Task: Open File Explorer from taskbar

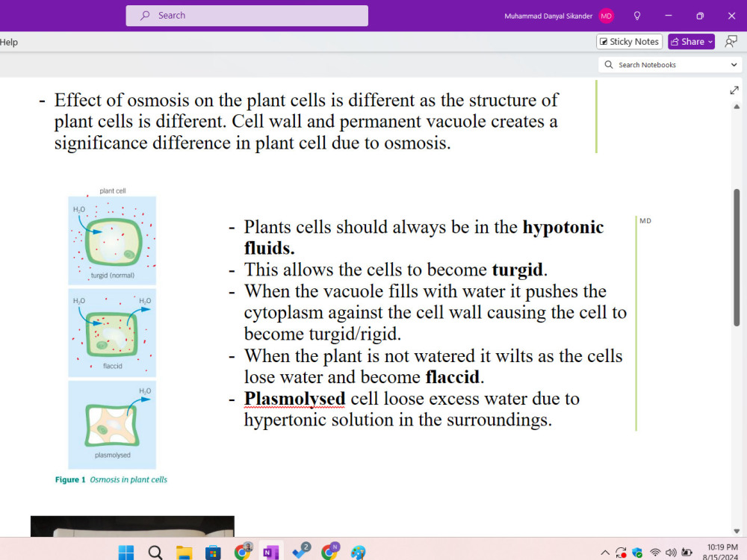Action: [184, 553]
